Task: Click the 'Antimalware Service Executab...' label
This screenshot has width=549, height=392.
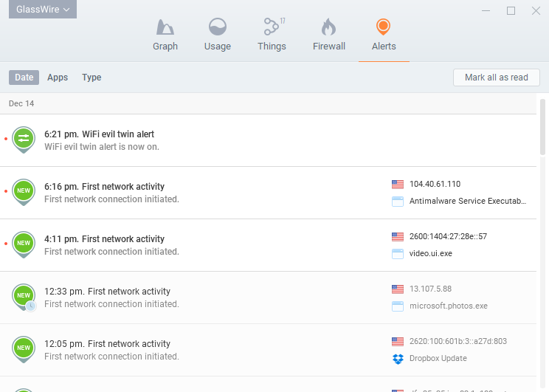Action: 468,201
